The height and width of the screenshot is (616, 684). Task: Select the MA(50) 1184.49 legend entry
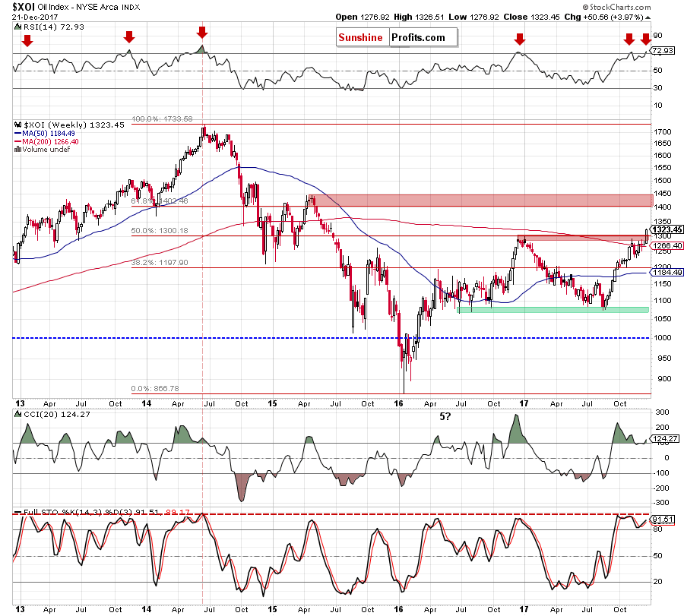pyautogui.click(x=45, y=134)
